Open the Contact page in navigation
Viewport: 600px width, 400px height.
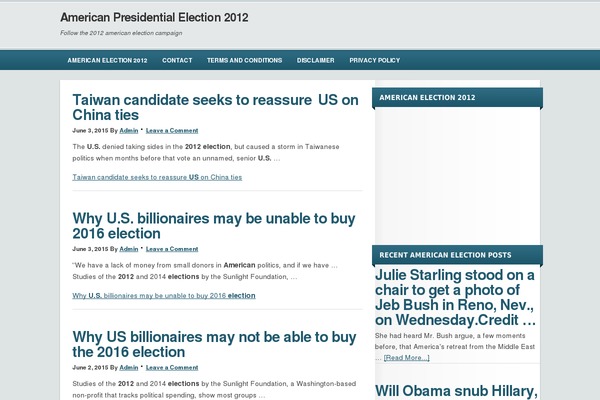click(x=177, y=60)
